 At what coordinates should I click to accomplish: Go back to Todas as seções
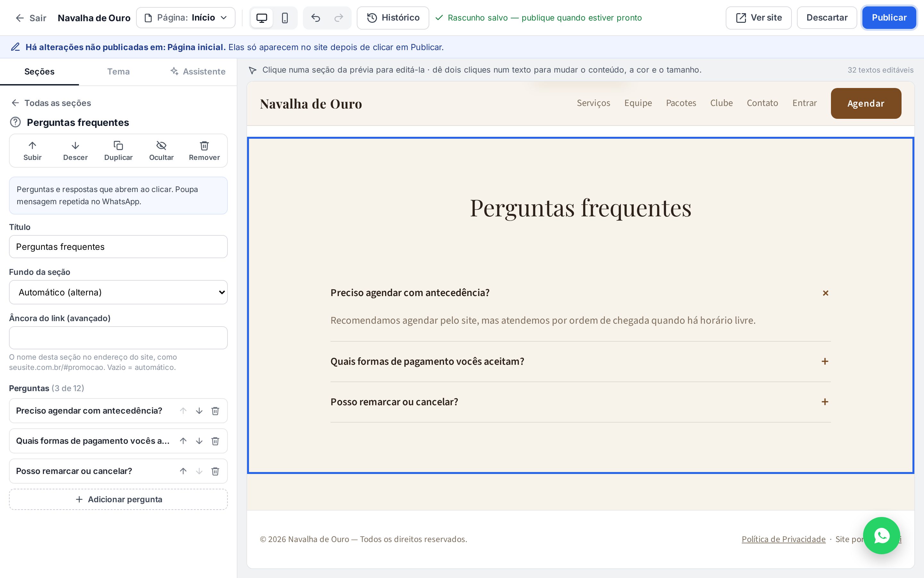click(x=51, y=103)
